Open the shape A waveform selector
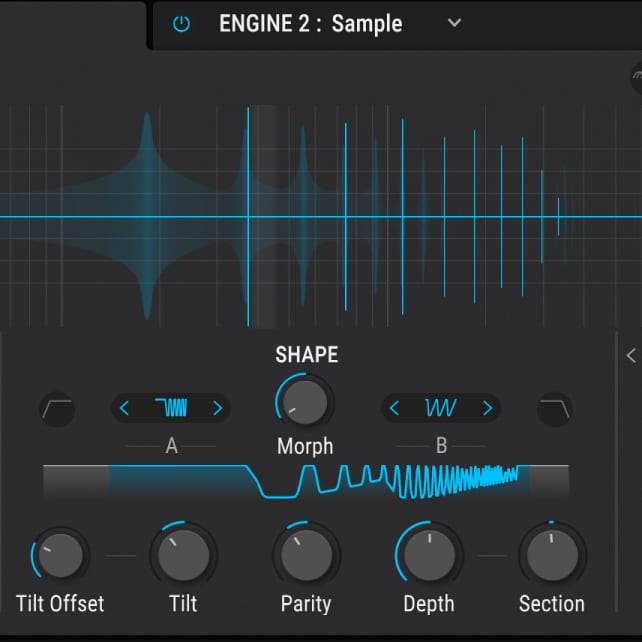642x642 pixels. point(171,408)
